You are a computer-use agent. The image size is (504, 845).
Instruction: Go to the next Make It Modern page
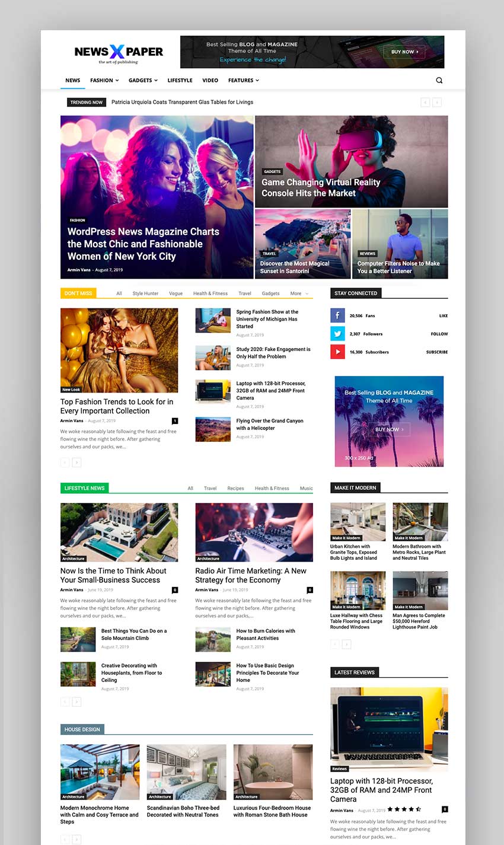tap(347, 644)
